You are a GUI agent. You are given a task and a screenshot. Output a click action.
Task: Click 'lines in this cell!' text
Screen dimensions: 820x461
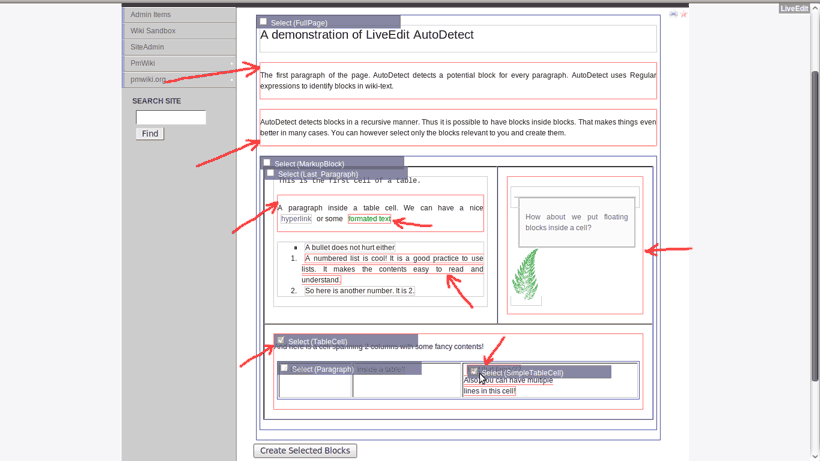[x=489, y=391]
